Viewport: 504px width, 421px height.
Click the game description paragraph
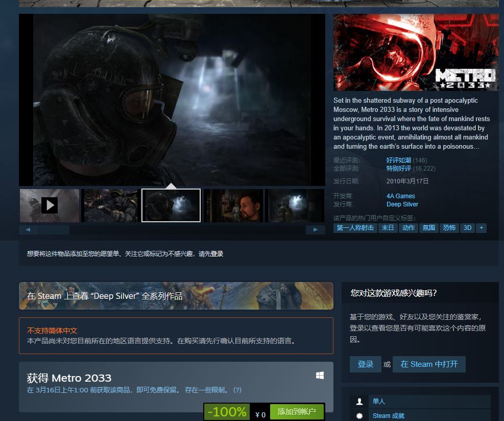point(412,124)
